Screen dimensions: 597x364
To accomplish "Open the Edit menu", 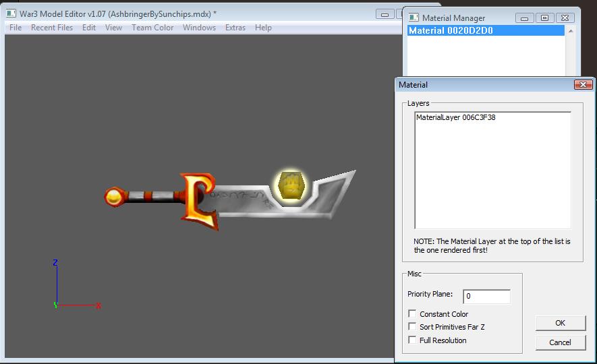I will pyautogui.click(x=89, y=28).
